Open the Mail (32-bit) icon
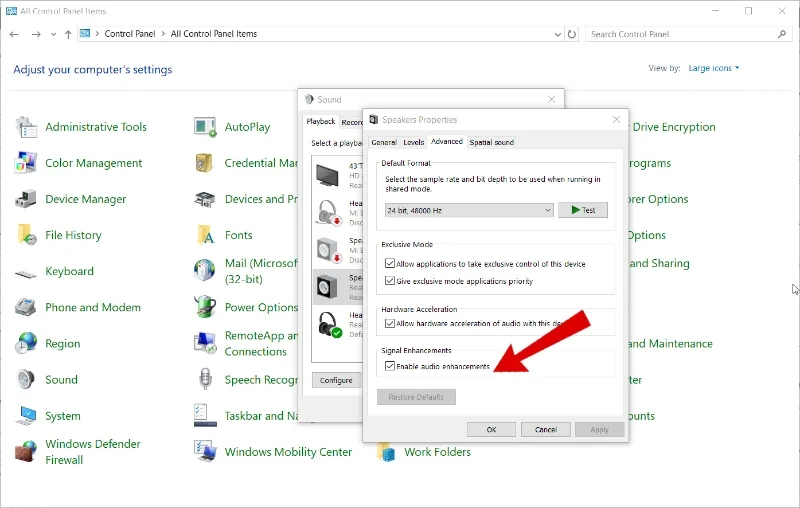Viewport: 800px width, 508px height. [205, 271]
